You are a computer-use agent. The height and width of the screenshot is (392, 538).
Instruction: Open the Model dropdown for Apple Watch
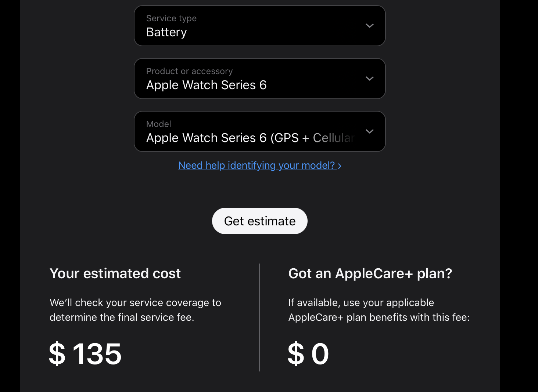(259, 131)
